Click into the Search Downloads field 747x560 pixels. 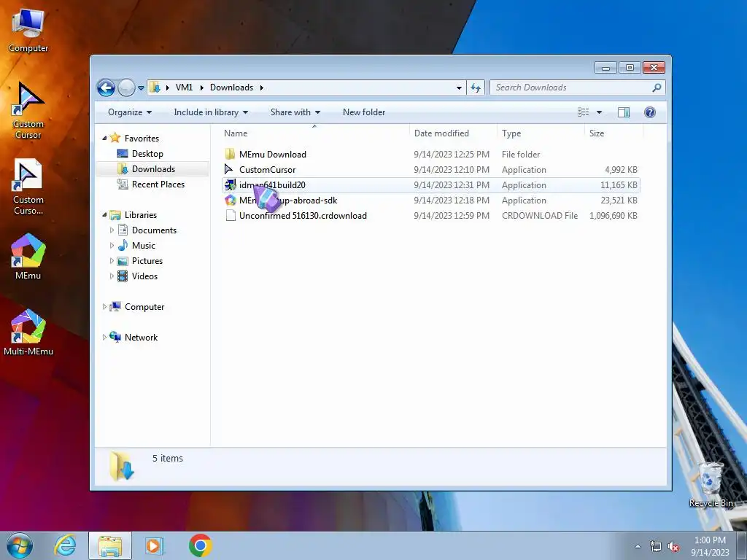pyautogui.click(x=572, y=87)
